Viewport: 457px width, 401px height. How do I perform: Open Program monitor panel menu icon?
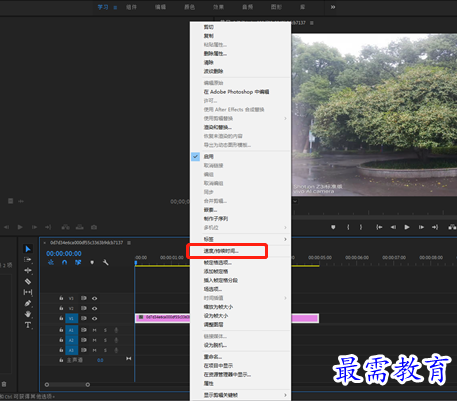(x=312, y=23)
